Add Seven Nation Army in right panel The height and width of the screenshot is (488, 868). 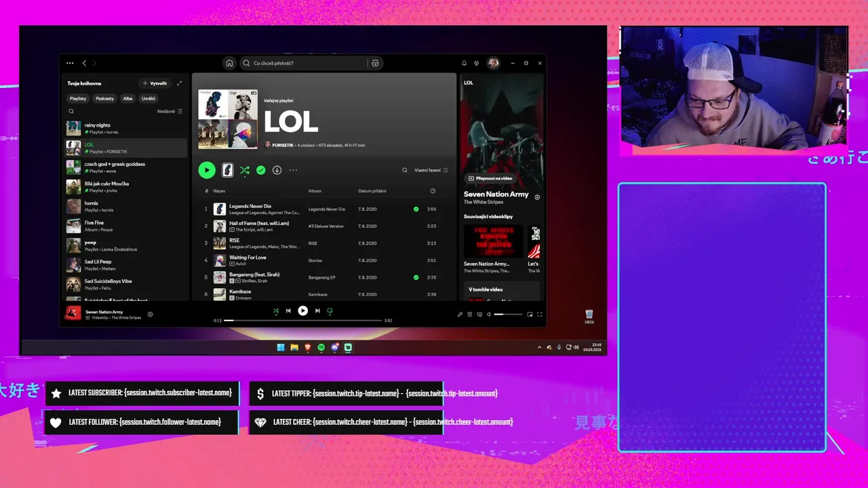click(x=537, y=197)
